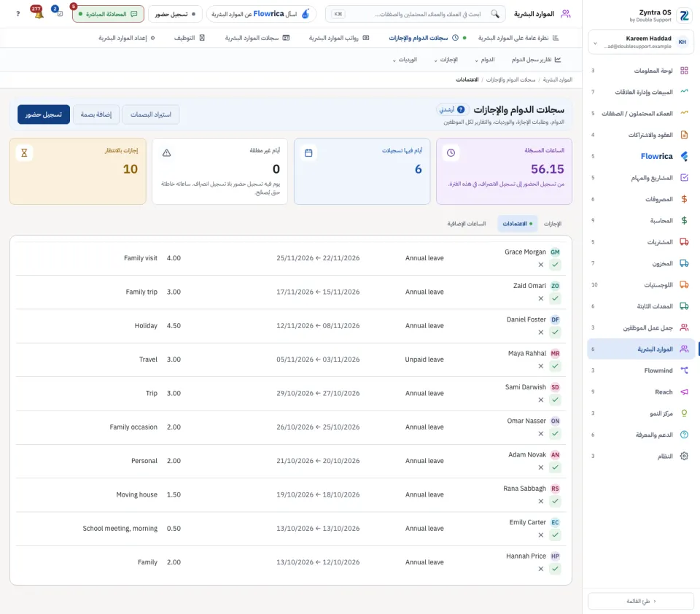The image size is (700, 614).
Task: Open the رواتب الموارد البشرية top tab
Action: [x=339, y=38]
